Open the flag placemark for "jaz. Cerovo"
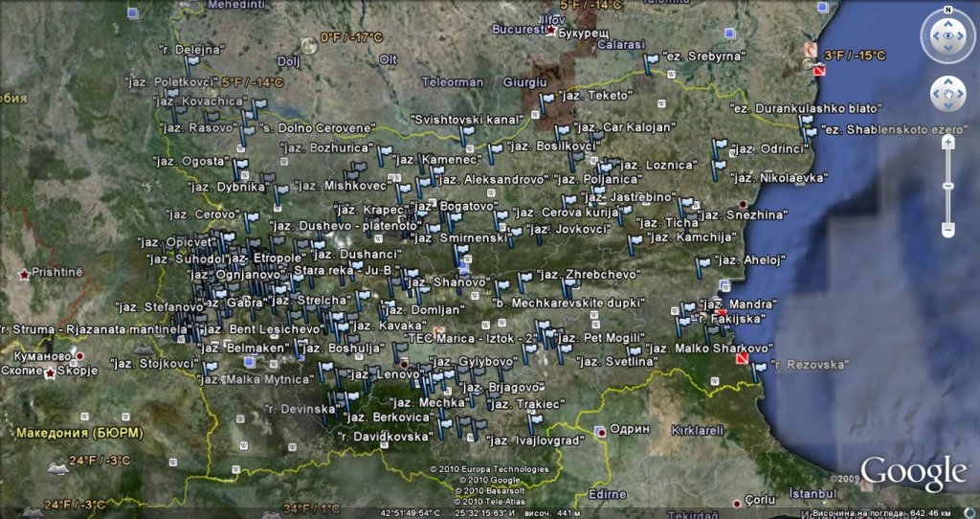 [250, 221]
